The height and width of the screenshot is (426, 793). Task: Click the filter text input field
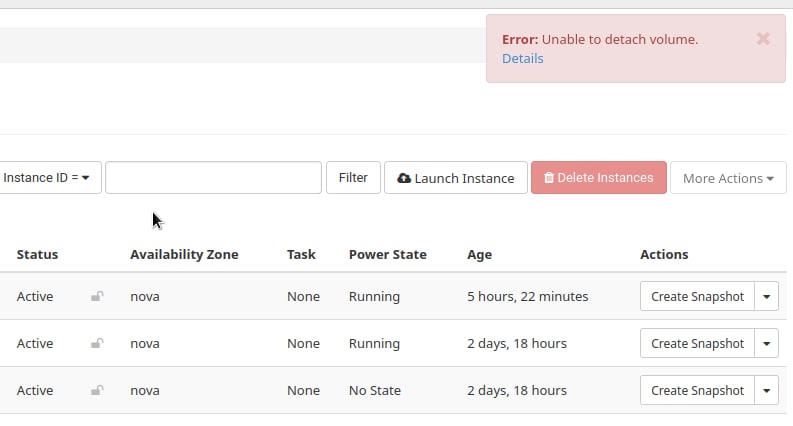tap(213, 178)
